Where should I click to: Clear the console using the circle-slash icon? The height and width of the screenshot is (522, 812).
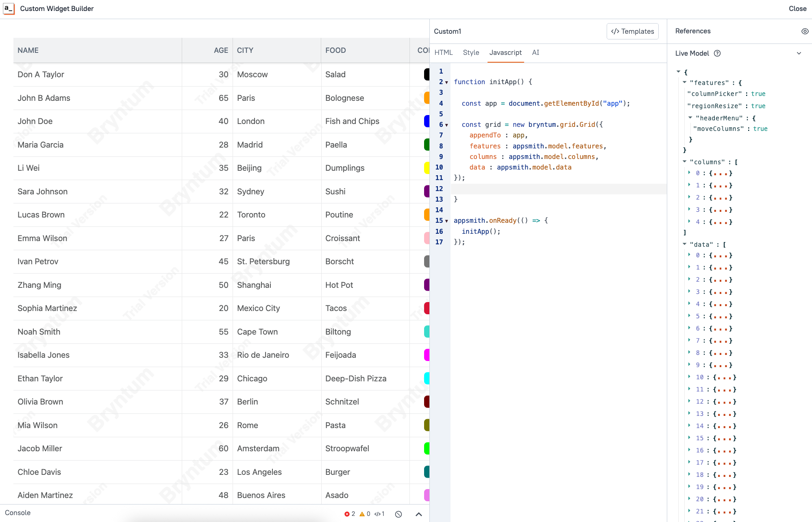click(x=398, y=514)
